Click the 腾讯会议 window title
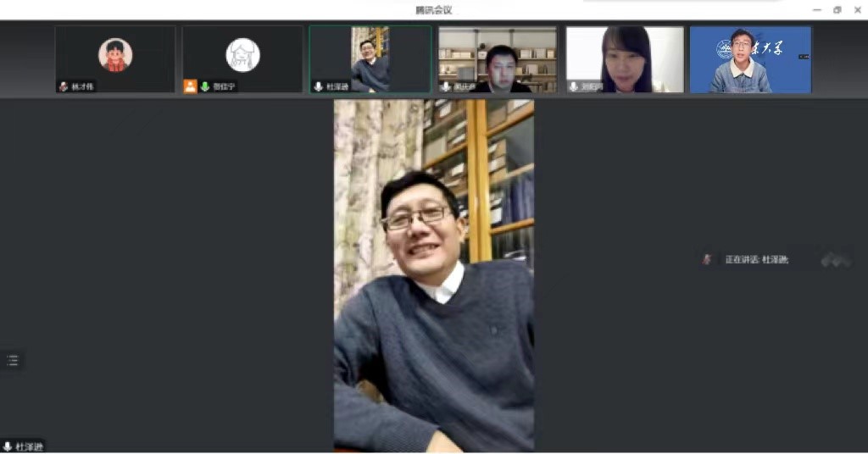Image resolution: width=868 pixels, height=454 pixels. (433, 9)
